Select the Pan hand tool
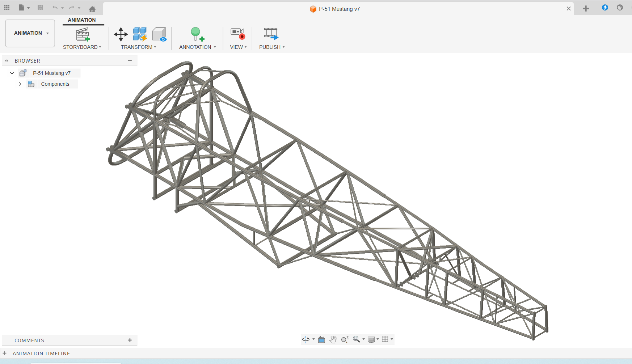The image size is (632, 364). coord(333,339)
